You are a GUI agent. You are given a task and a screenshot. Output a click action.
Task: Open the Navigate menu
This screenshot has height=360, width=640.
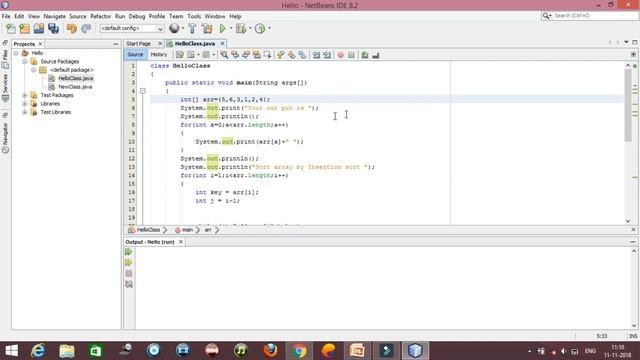pos(54,16)
